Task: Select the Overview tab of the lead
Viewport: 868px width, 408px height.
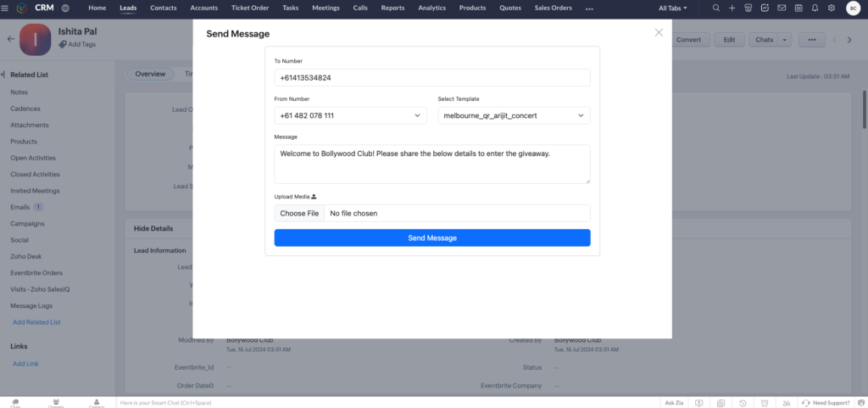Action: 150,74
